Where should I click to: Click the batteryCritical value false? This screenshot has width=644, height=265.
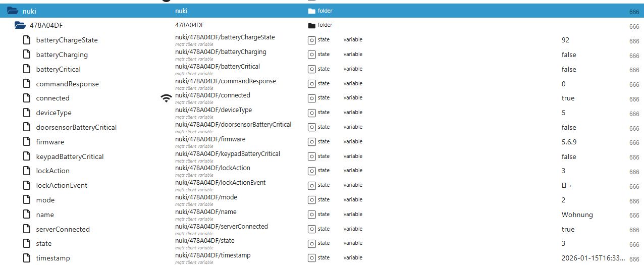[569, 69]
